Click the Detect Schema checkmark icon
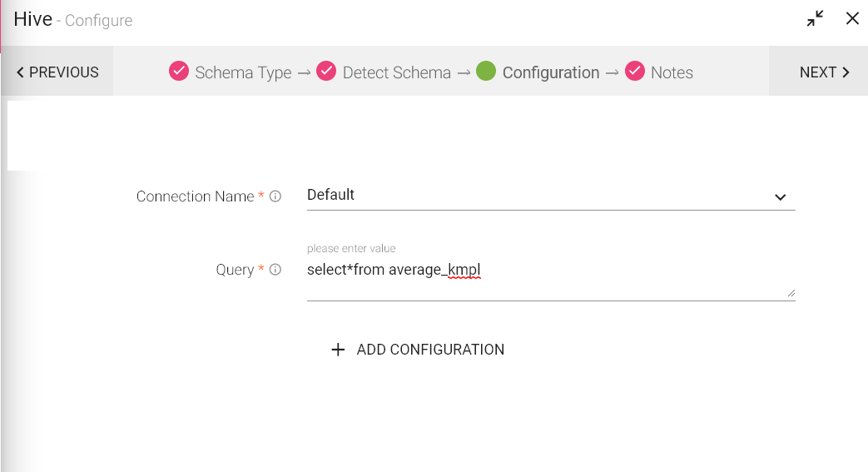Image resolution: width=868 pixels, height=472 pixels. click(326, 72)
